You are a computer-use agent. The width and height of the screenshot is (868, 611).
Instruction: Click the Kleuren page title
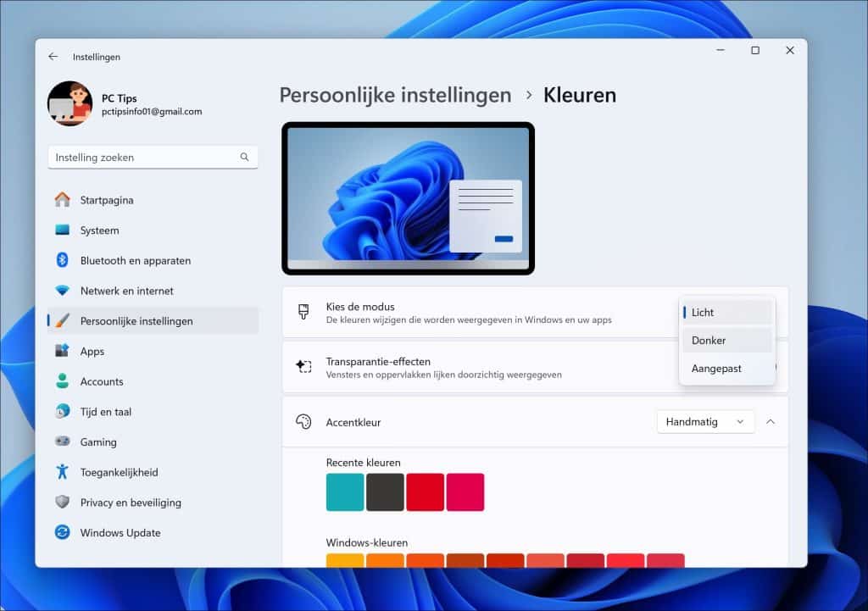point(580,95)
